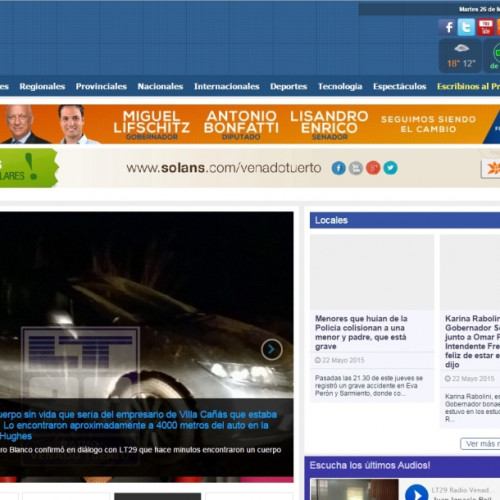Viewport: 500px width, 500px height.
Task: Click the Solans banner Google+ icon
Action: click(373, 168)
